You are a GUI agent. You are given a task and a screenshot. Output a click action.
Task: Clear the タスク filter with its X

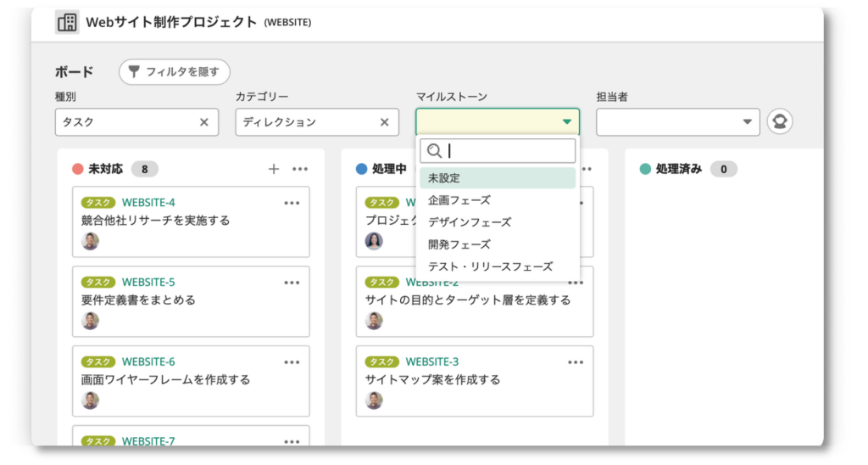(x=204, y=122)
